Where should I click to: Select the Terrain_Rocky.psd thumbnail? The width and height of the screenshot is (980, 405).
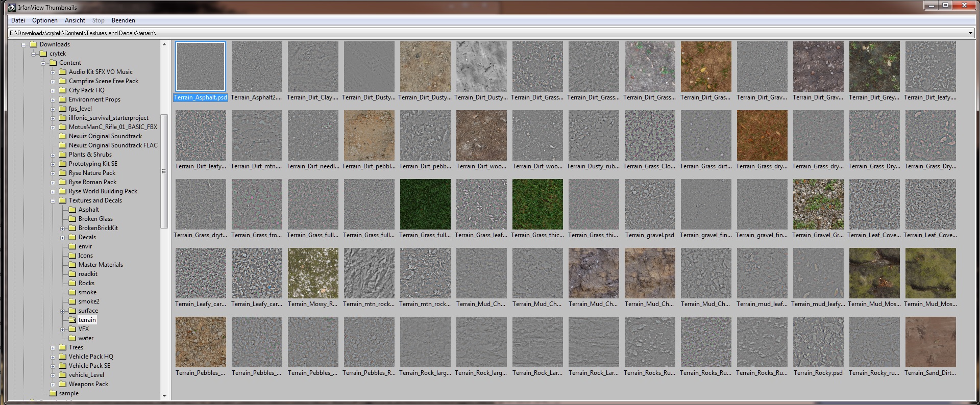tap(818, 342)
